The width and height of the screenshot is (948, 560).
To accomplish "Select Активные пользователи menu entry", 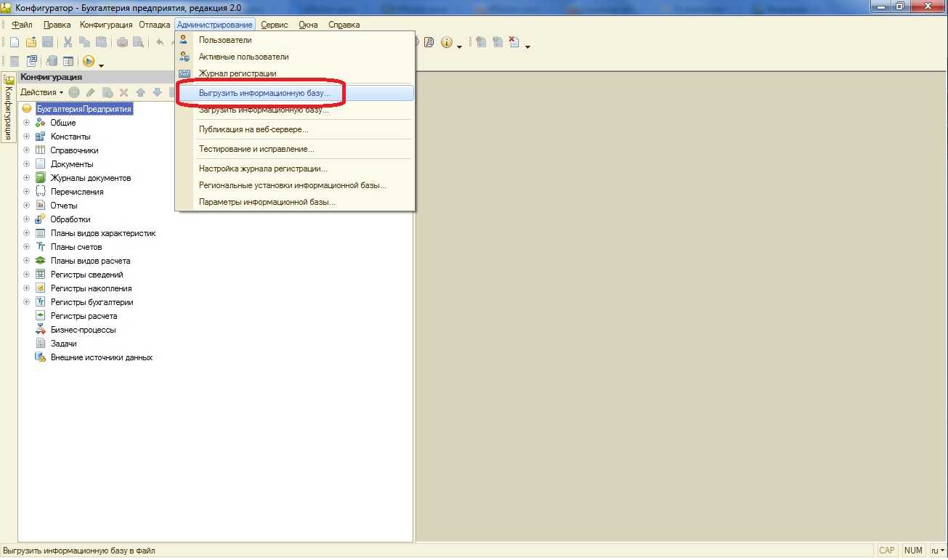I will (x=295, y=57).
